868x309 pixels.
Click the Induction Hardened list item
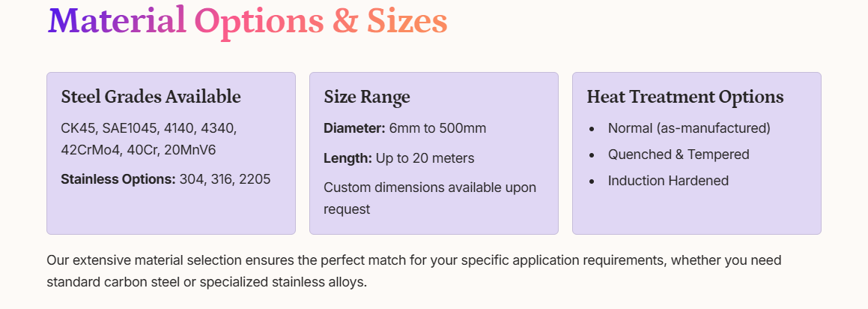667,181
